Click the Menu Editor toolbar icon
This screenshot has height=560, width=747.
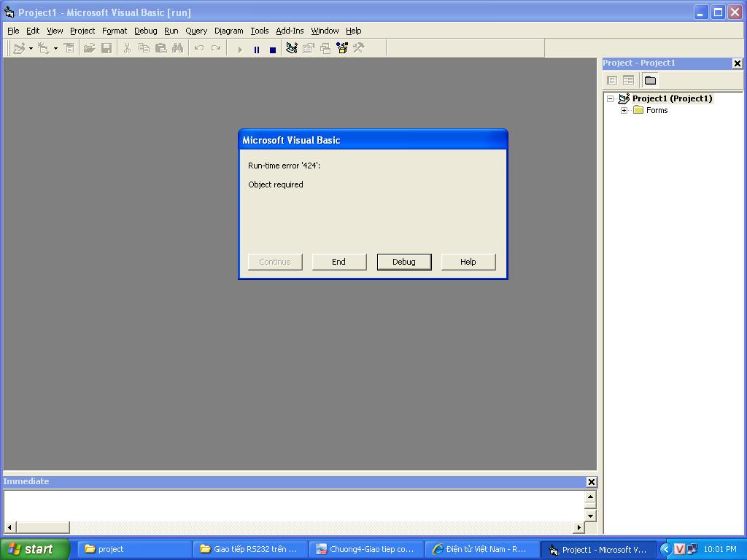69,48
